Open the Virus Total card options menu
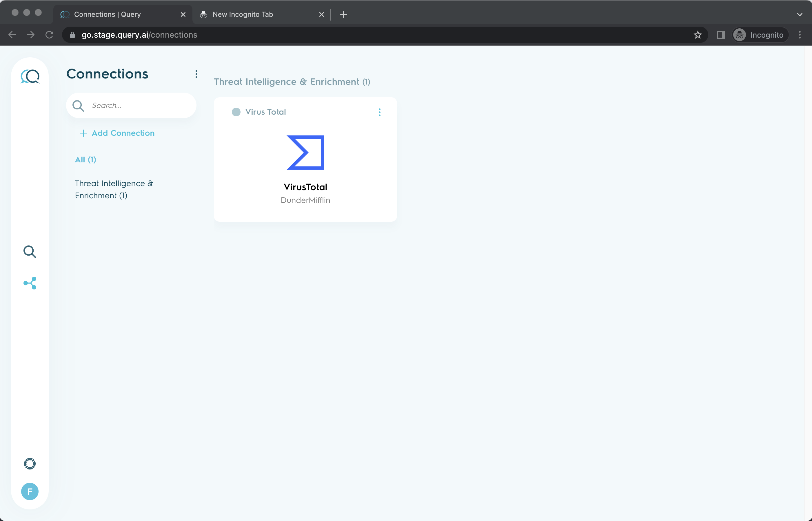This screenshot has height=521, width=812. (379, 112)
